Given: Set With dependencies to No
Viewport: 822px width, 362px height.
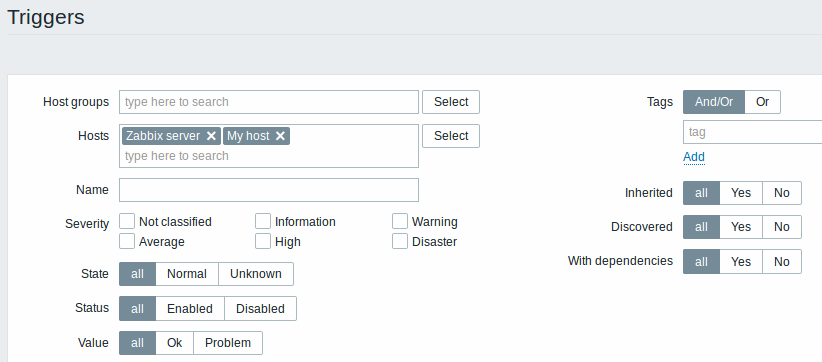Looking at the screenshot, I should point(782,261).
